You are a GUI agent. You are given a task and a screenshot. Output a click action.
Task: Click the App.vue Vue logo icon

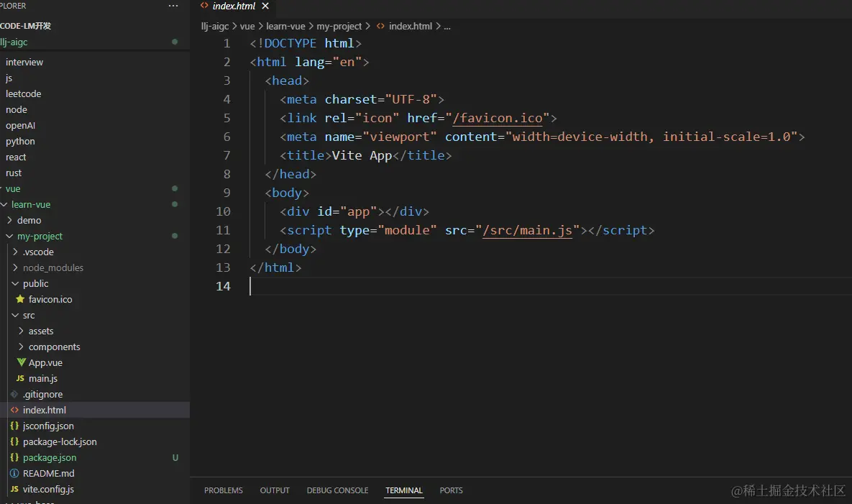pos(21,362)
